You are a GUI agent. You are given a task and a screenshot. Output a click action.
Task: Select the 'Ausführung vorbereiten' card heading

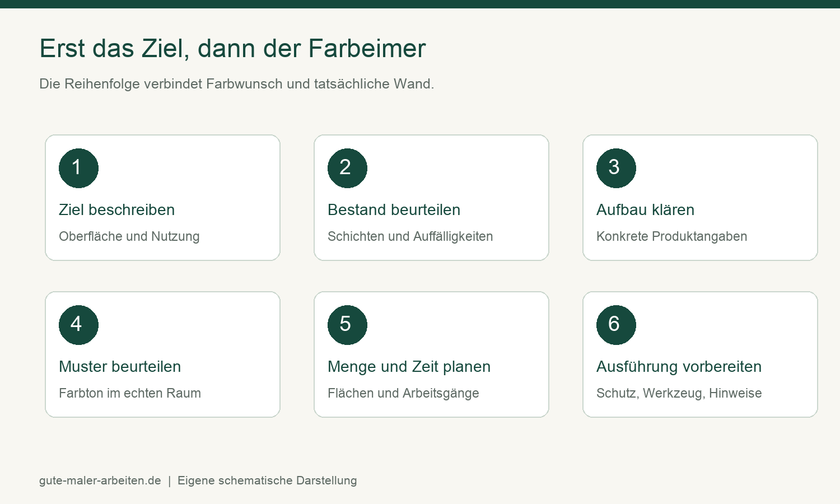click(679, 367)
